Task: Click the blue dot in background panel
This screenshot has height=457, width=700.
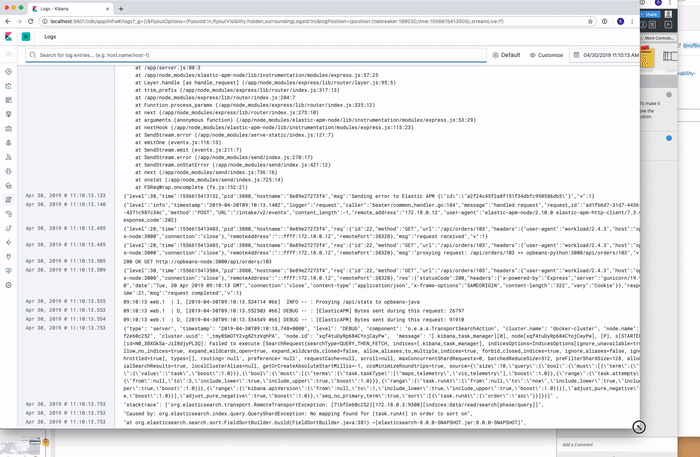Action: (x=669, y=138)
